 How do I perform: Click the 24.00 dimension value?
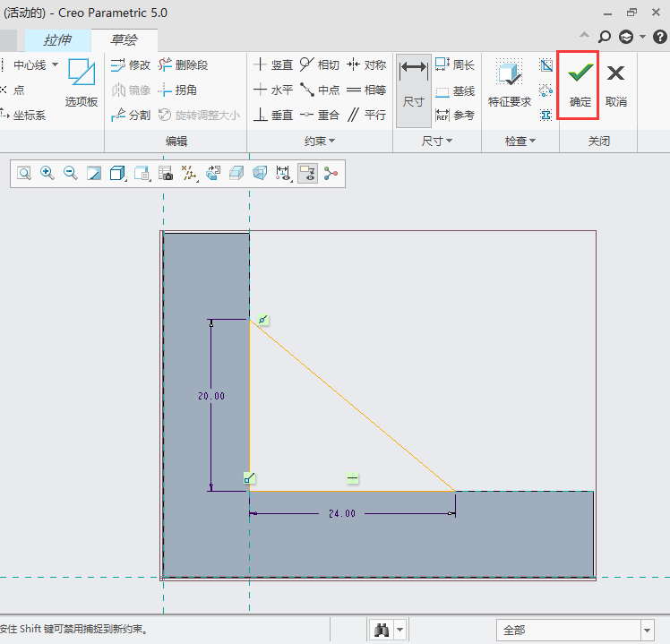click(341, 513)
